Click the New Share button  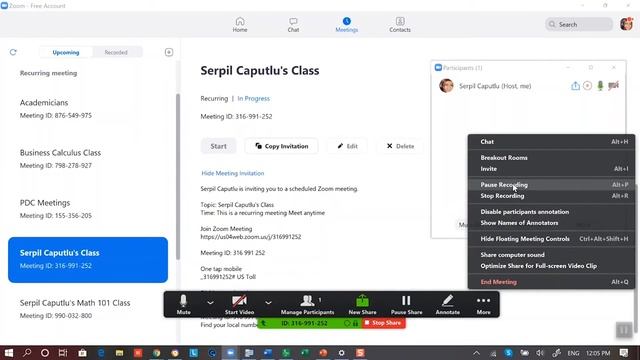(x=362, y=304)
